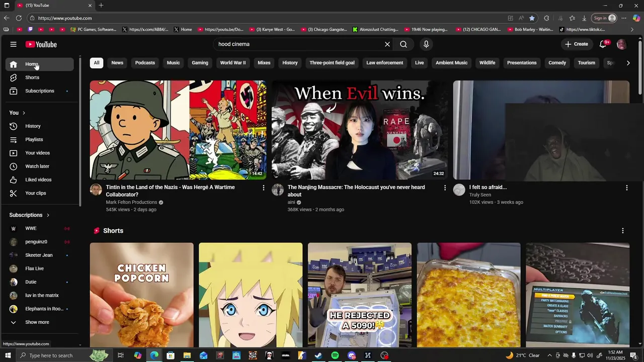Screen dimensions: 644x362
Task: Click the Truly Seen channel name
Action: pos(480,195)
